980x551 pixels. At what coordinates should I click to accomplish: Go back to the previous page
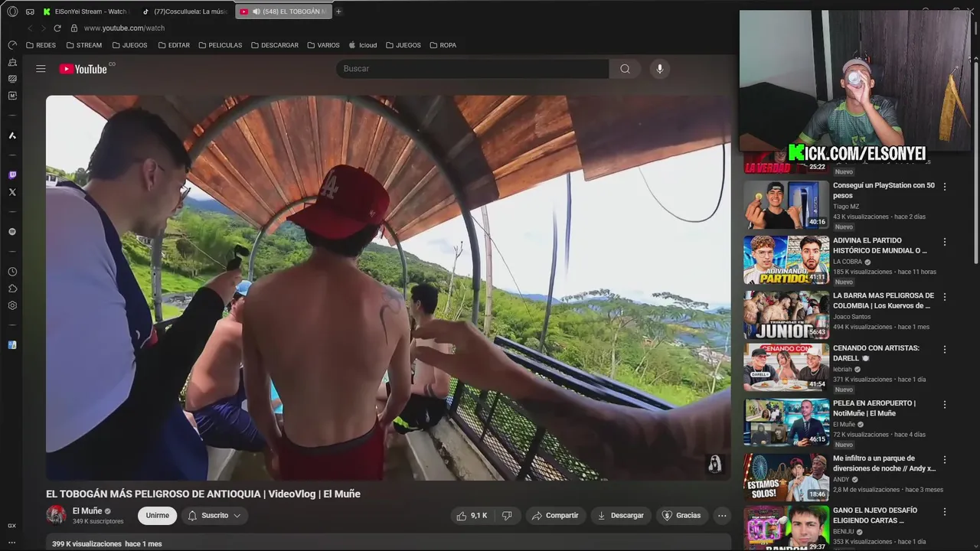30,28
